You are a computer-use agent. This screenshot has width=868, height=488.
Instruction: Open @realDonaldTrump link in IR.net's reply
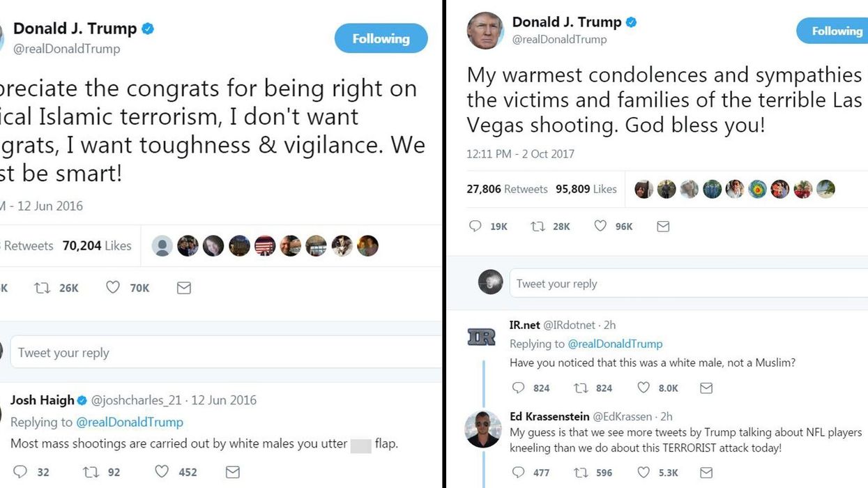615,344
